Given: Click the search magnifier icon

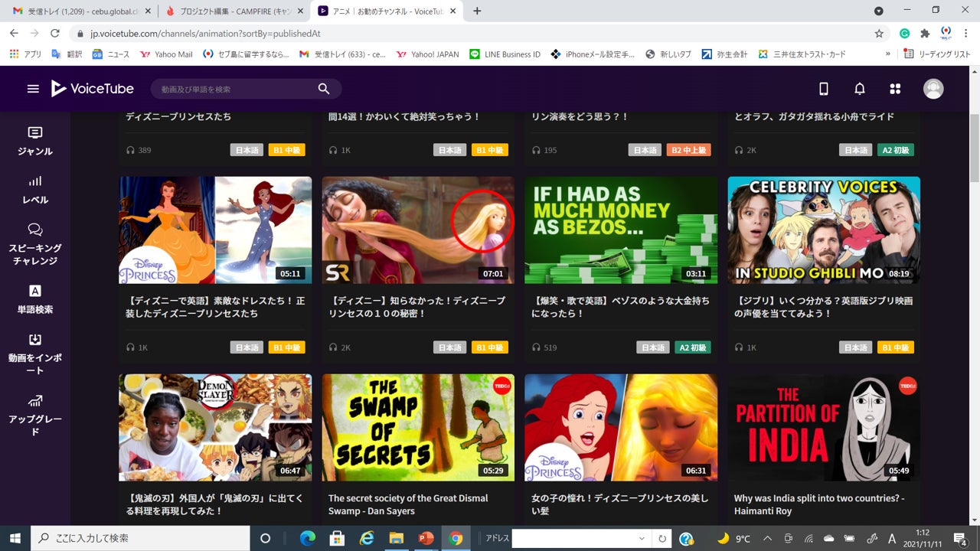Looking at the screenshot, I should pyautogui.click(x=324, y=89).
